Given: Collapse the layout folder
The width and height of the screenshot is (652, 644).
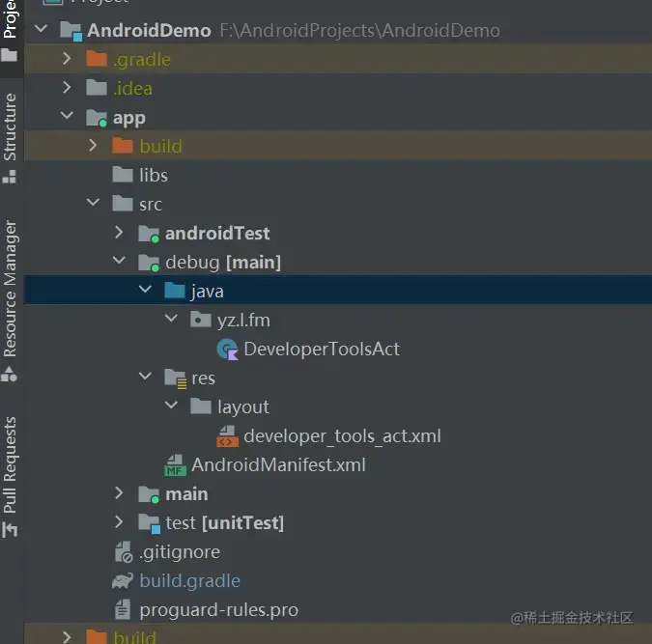Looking at the screenshot, I should [171, 406].
